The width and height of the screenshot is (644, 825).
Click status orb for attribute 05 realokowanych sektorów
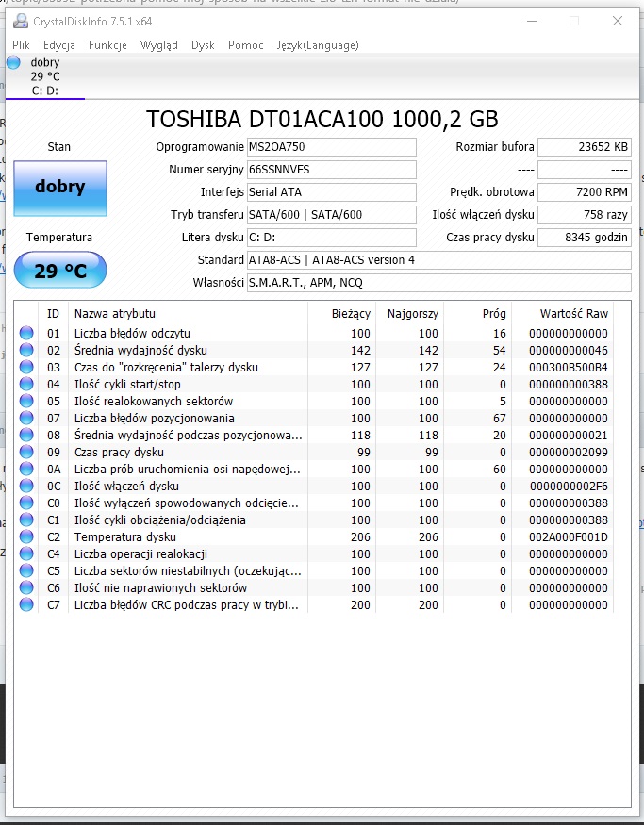coord(26,401)
